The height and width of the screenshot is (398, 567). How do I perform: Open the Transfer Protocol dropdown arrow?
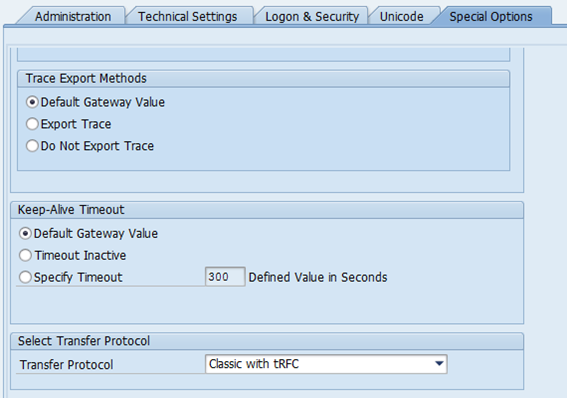point(439,364)
